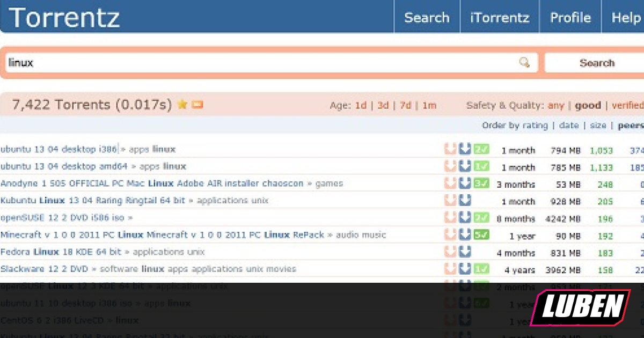Viewport: 644px width, 338px height.
Task: Click green 5 verified badge on Minecraft row
Action: click(481, 234)
